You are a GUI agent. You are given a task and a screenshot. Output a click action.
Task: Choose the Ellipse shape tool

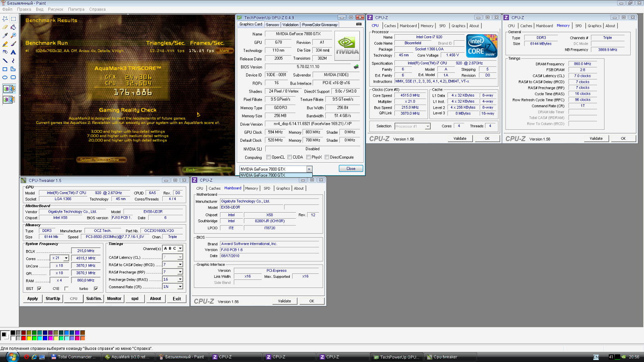click(x=5, y=77)
